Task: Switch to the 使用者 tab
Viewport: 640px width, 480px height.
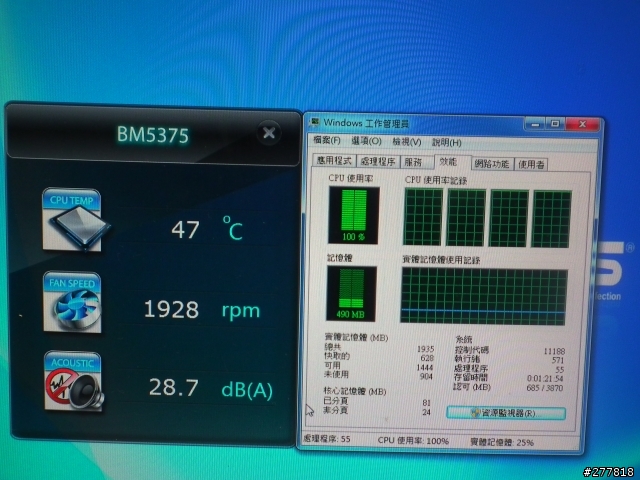Action: click(x=531, y=165)
